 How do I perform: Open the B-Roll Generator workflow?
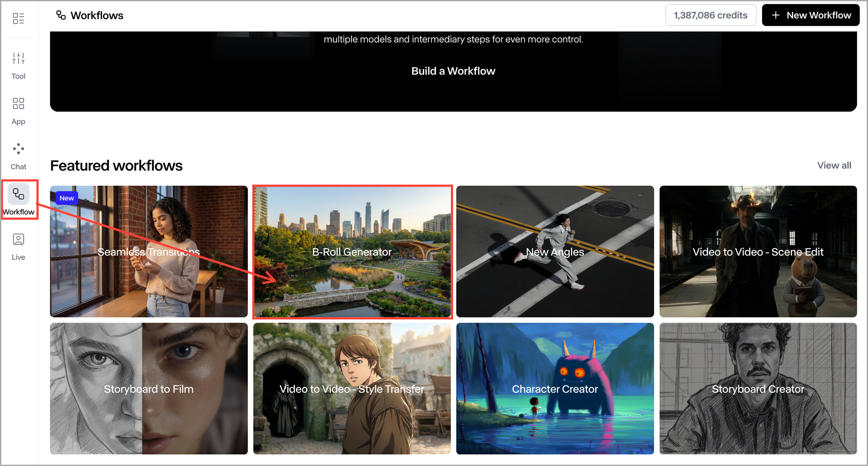click(352, 252)
